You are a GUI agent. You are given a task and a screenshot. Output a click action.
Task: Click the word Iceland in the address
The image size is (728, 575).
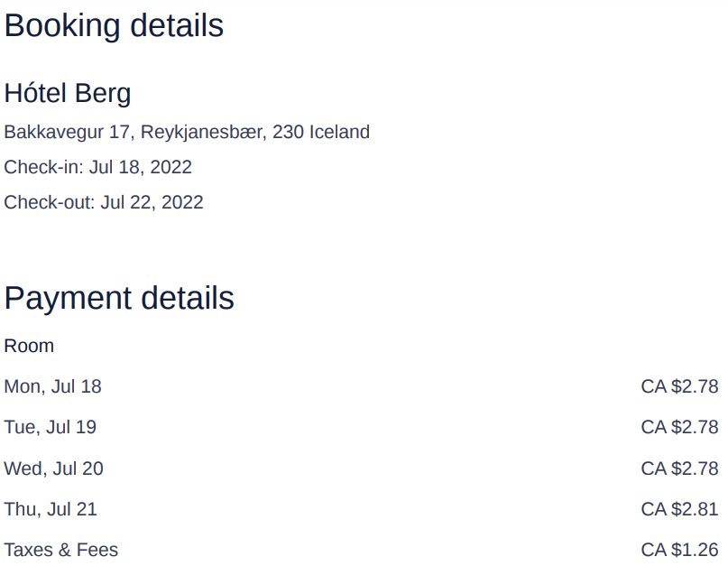pos(339,132)
